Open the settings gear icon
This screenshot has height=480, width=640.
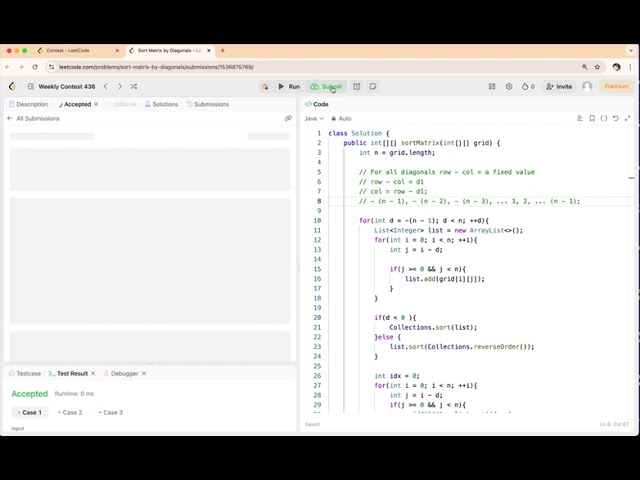coord(509,87)
